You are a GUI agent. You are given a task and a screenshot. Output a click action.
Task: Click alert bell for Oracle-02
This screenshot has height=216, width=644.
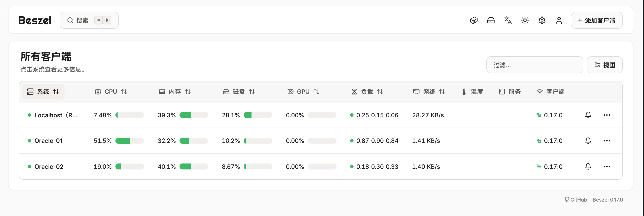pyautogui.click(x=588, y=166)
